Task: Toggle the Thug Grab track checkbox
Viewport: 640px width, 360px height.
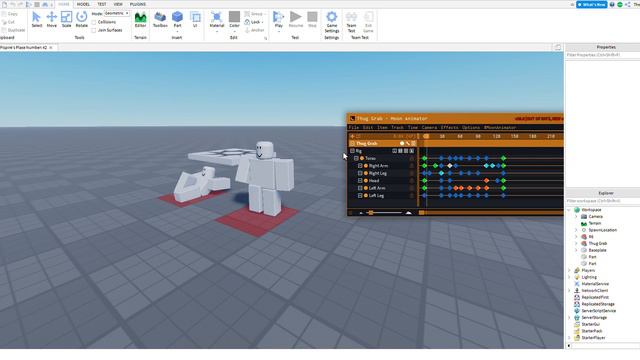Action: click(x=352, y=143)
